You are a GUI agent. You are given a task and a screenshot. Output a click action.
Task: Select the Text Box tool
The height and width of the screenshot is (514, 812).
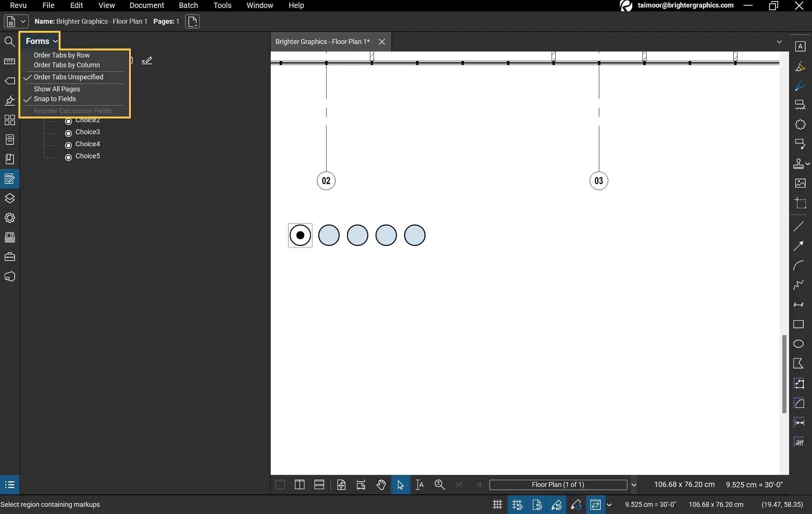[800, 46]
